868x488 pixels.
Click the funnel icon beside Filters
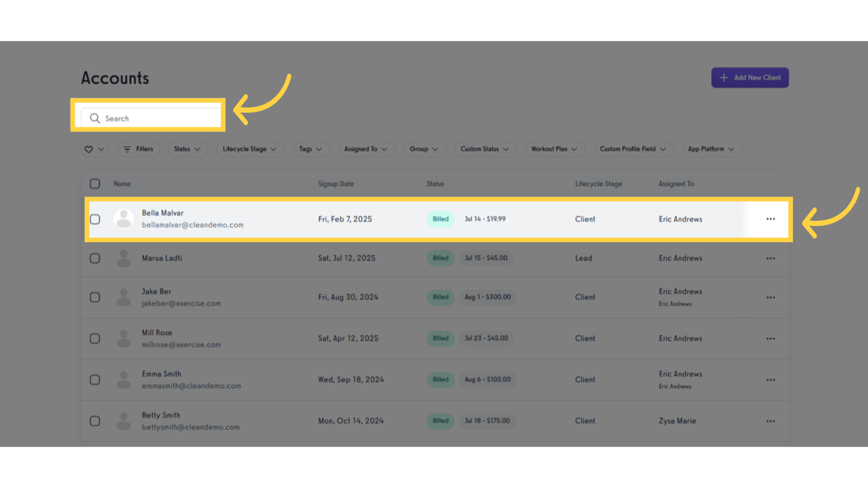(x=126, y=149)
